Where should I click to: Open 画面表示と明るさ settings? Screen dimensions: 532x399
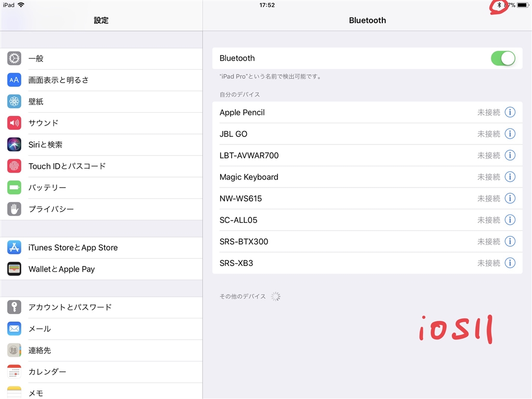[x=101, y=80]
